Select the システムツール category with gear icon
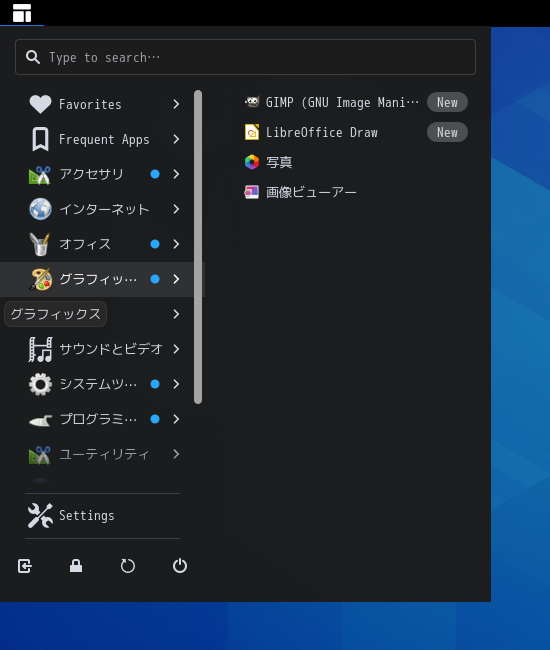The width and height of the screenshot is (550, 650). click(102, 384)
